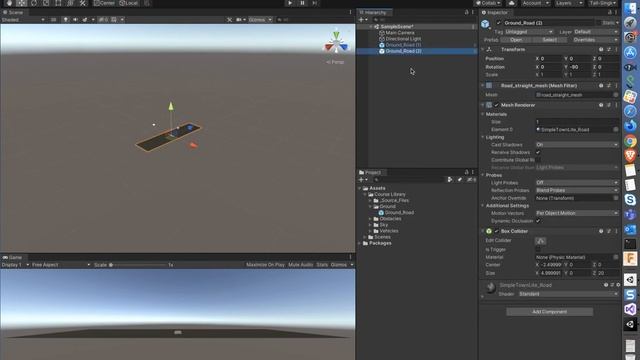
Task: Switch to the Scene tab
Action: pyautogui.click(x=13, y=12)
